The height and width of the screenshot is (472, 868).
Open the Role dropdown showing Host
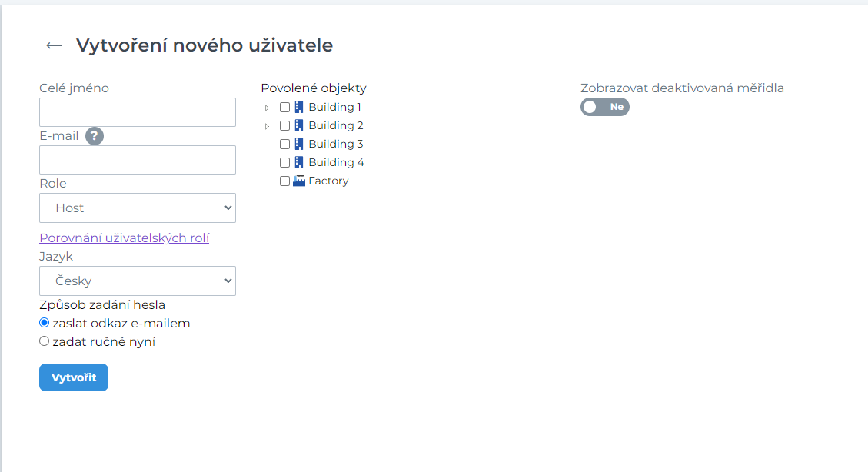click(138, 208)
